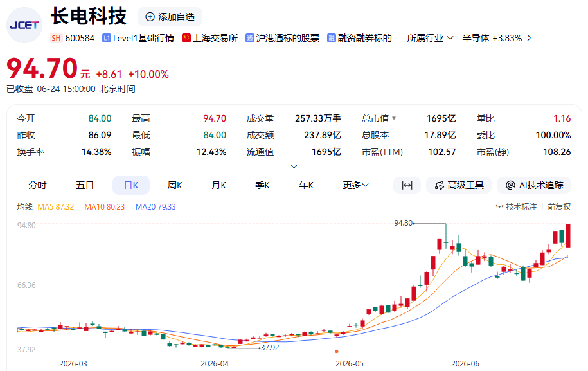Toggle the 前复权 adjustment setting
The image size is (588, 371).
pyautogui.click(x=559, y=206)
